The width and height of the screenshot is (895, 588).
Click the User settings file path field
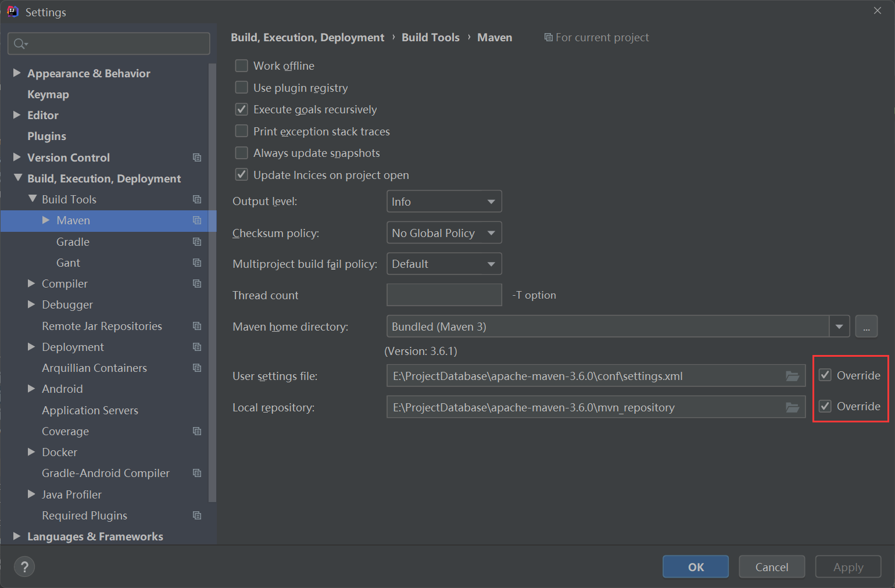[x=596, y=376]
